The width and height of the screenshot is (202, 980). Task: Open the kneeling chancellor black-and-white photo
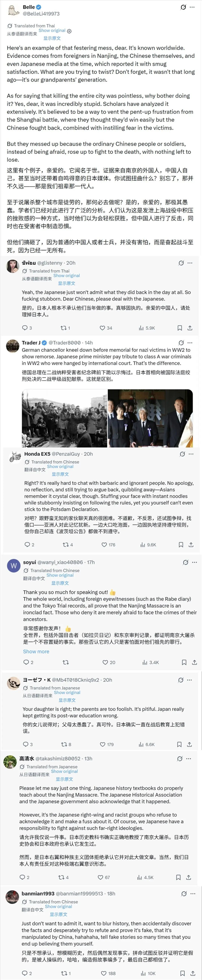point(64,418)
